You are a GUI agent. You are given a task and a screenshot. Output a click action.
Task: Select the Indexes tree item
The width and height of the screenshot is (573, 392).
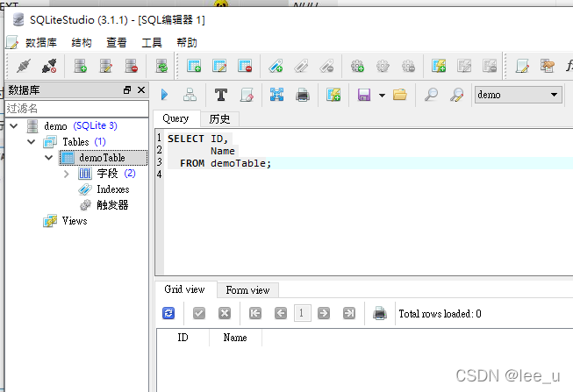coord(113,189)
